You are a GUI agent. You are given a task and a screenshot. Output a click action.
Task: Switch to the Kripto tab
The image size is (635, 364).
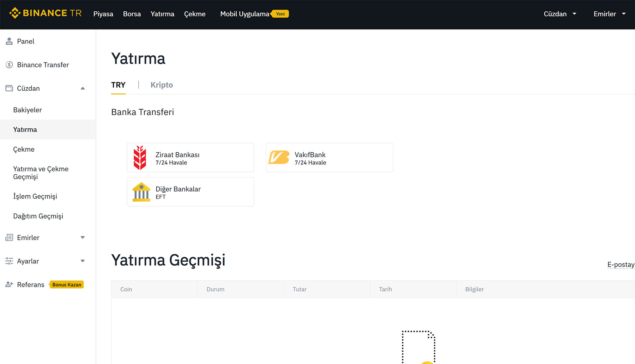pos(162,85)
